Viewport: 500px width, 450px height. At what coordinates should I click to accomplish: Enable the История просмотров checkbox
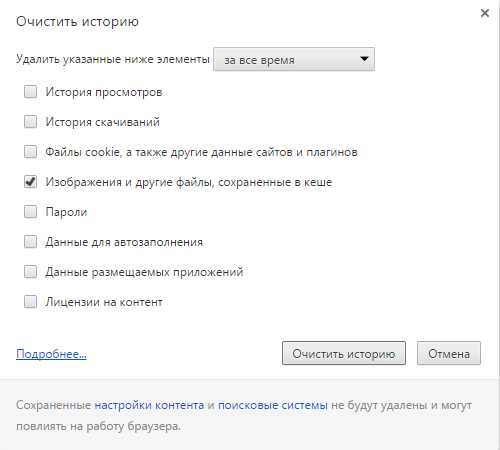(x=30, y=92)
